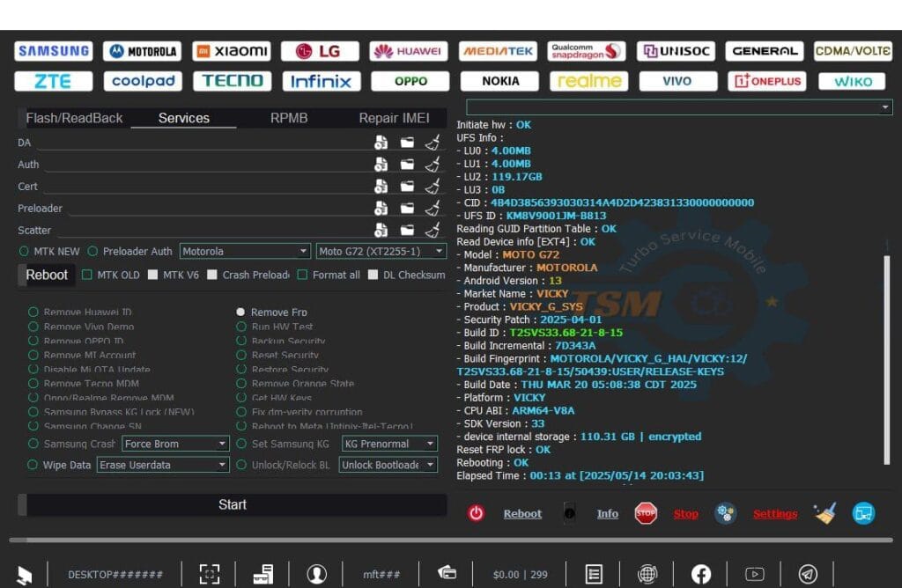The height and width of the screenshot is (588, 902).
Task: Toggle the Crash Preloader checkbox
Action: (x=212, y=275)
